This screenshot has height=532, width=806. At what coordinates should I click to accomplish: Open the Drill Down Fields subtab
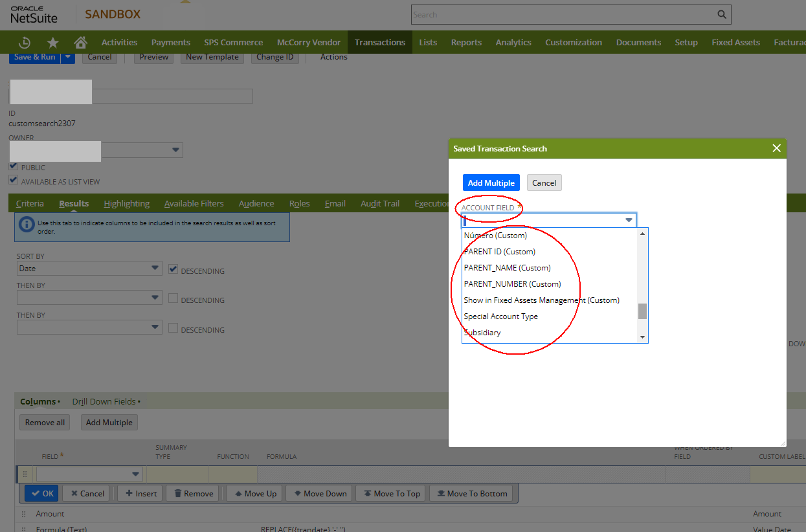point(106,401)
